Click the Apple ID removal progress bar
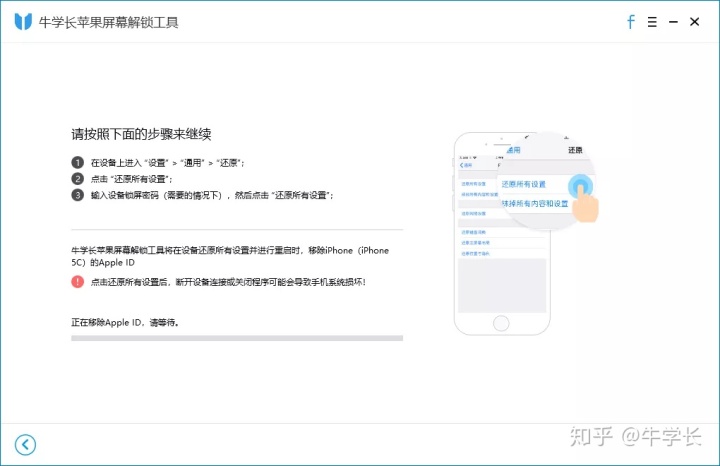This screenshot has width=720, height=466. pyautogui.click(x=237, y=338)
